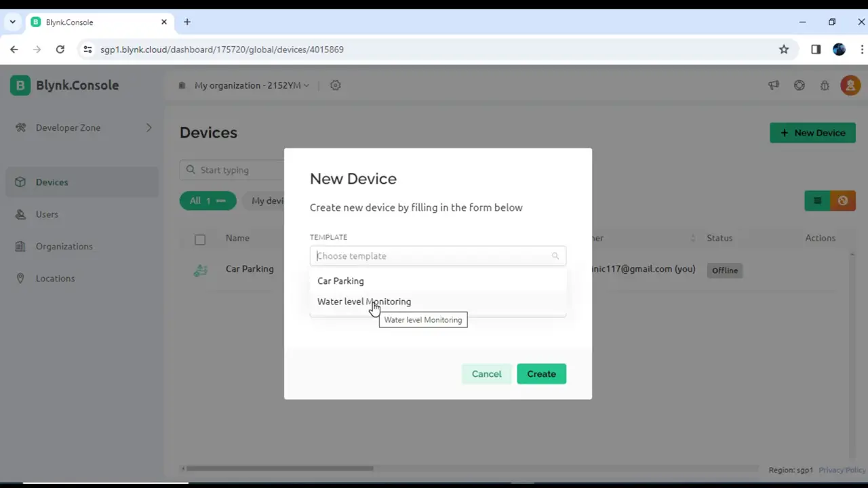Toggle the select-all checkbox in table header
This screenshot has height=488, width=868.
point(199,239)
